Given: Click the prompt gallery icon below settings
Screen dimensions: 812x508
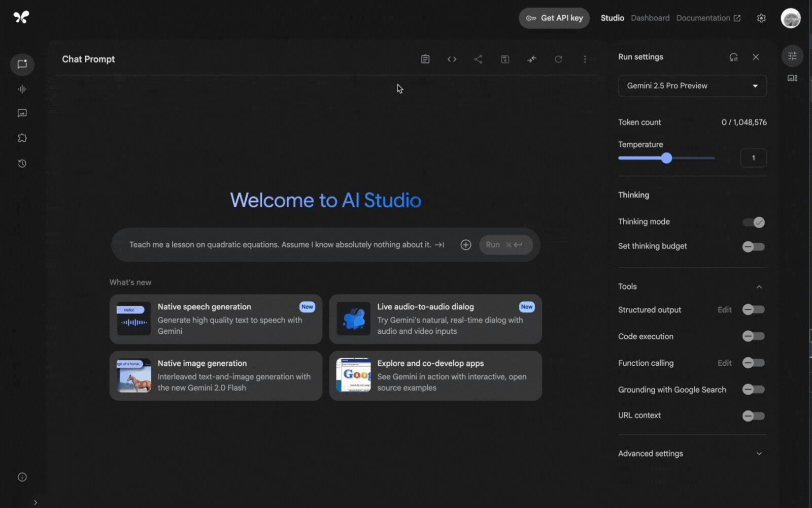Looking at the screenshot, I should [792, 78].
